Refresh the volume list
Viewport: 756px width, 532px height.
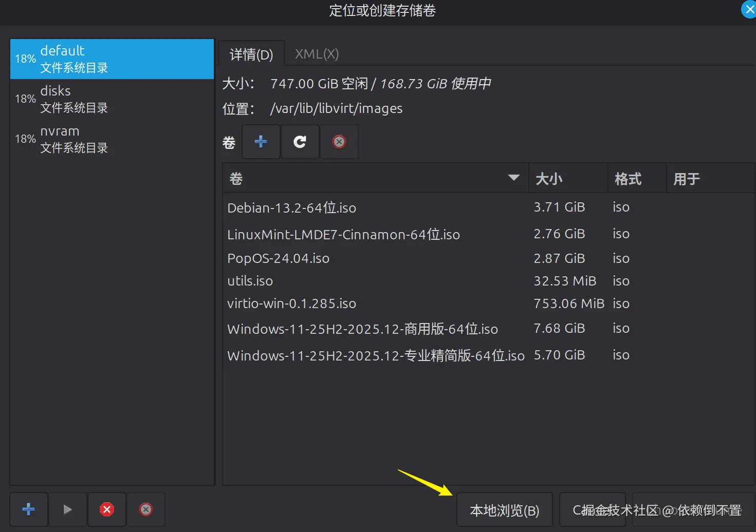(300, 142)
